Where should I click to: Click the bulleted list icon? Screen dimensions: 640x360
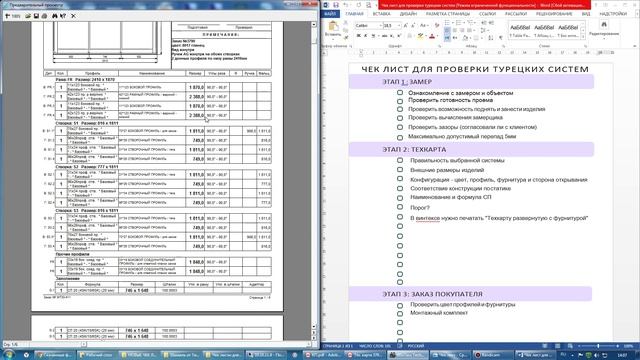[447, 22]
